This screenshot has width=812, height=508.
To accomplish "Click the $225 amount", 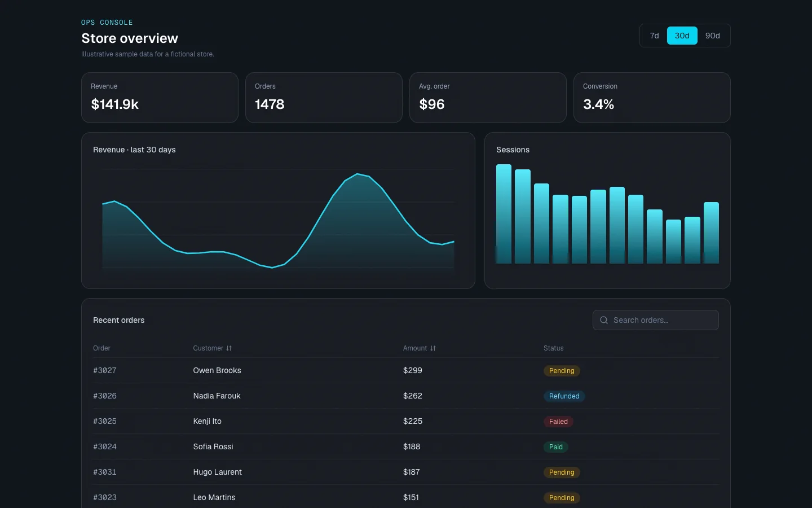I will (413, 421).
